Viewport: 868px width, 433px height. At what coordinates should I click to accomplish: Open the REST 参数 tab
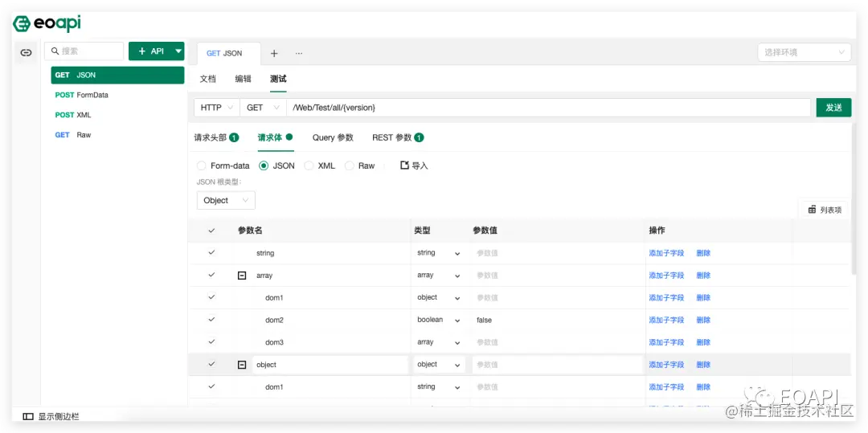(x=398, y=137)
